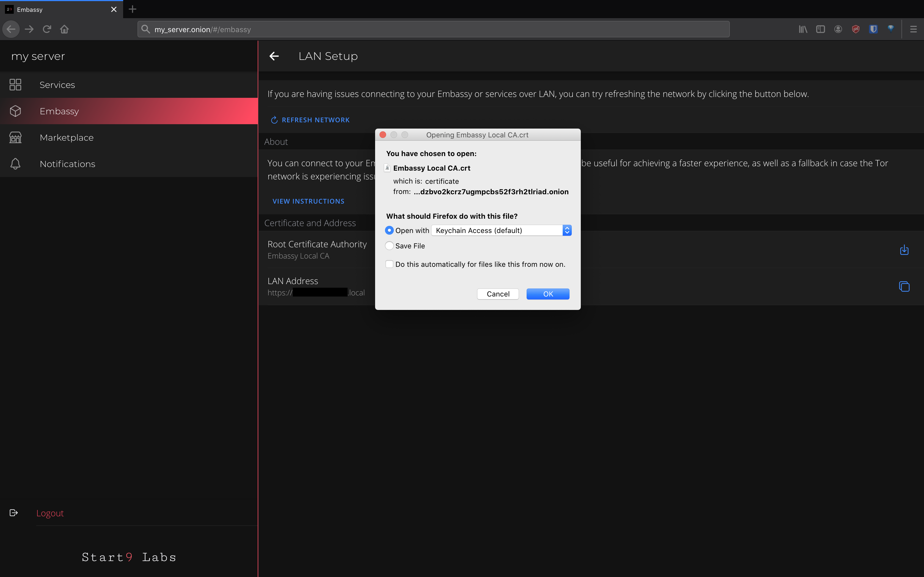
Task: Go to Marketplace in sidebar
Action: 67,137
